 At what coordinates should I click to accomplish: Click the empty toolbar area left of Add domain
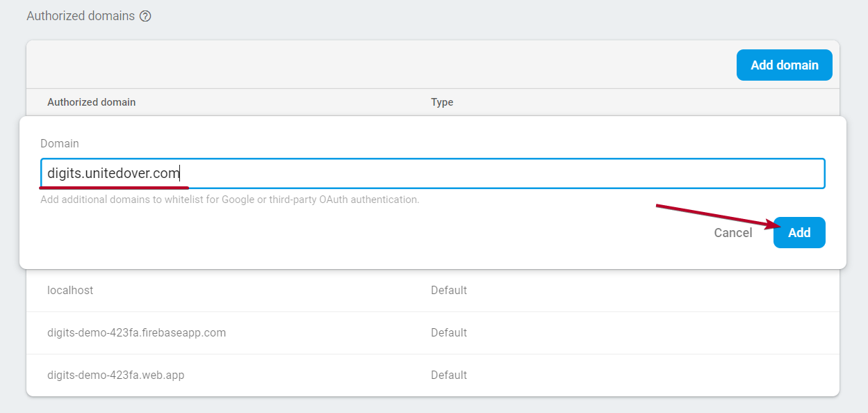[375, 65]
